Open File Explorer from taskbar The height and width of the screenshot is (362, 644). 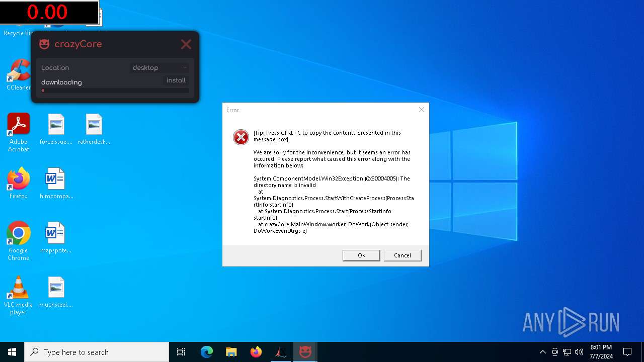[231, 352]
